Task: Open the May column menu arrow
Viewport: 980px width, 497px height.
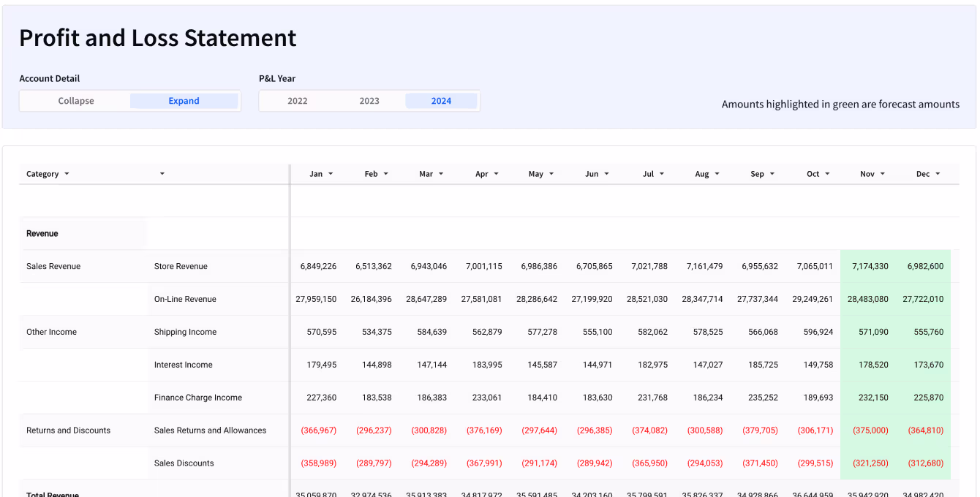Action: [551, 174]
